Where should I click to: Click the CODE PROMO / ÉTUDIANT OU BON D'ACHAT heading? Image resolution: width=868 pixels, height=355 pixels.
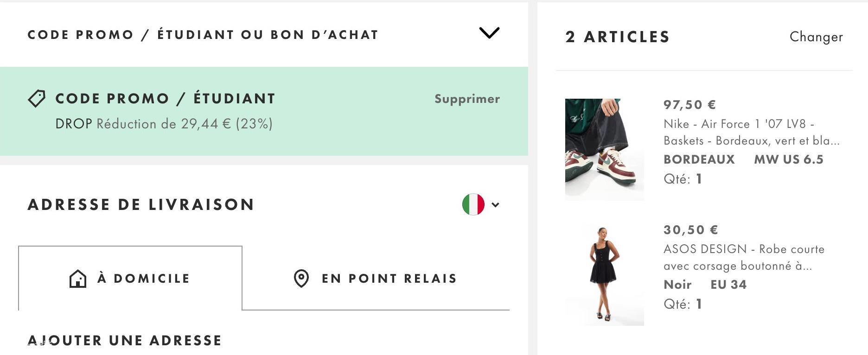(x=203, y=35)
